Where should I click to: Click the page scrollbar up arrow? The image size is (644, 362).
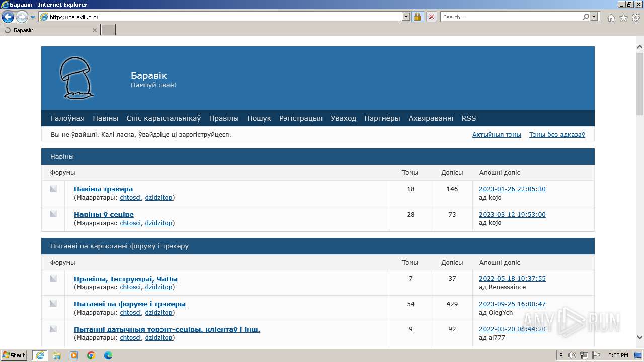(x=640, y=47)
